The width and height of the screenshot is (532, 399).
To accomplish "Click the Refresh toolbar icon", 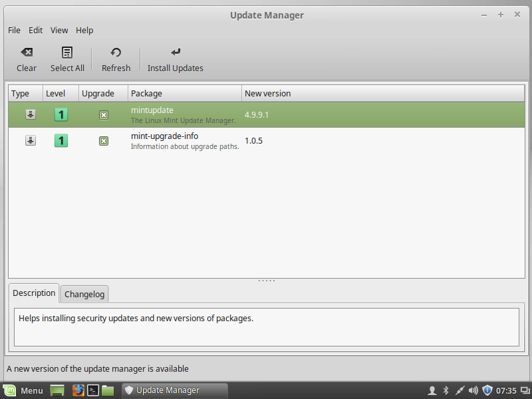I will (116, 53).
